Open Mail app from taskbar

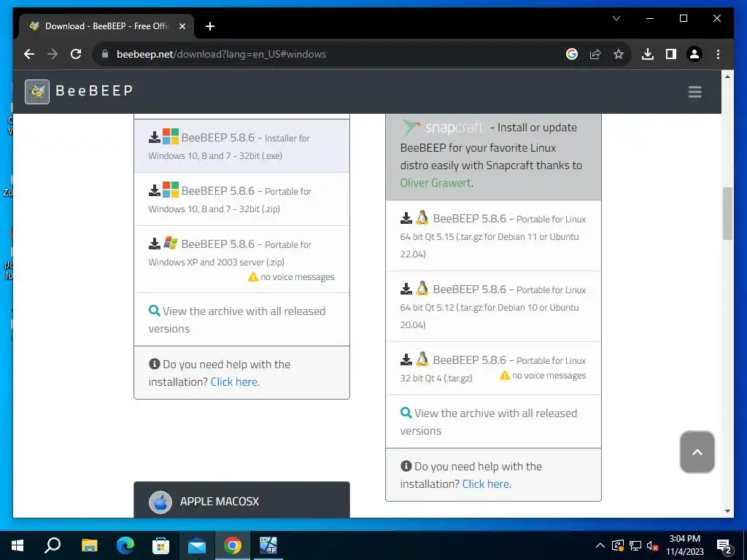click(196, 545)
